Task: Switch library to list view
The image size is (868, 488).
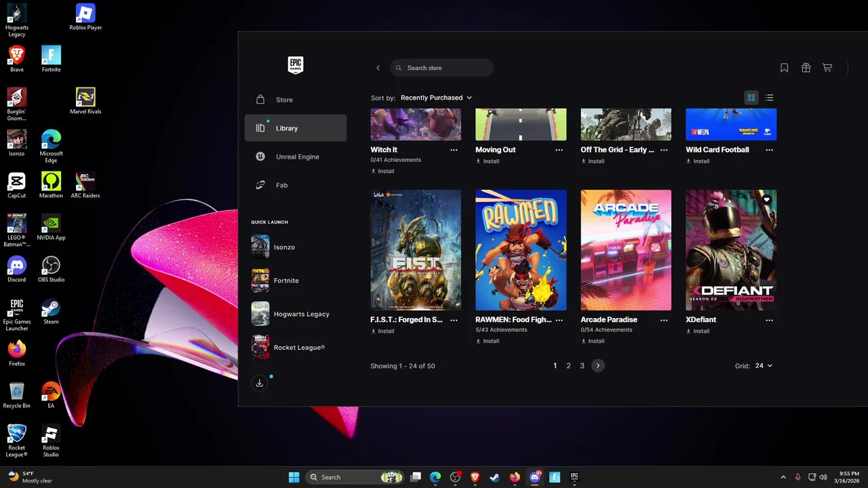Action: pyautogui.click(x=769, y=98)
